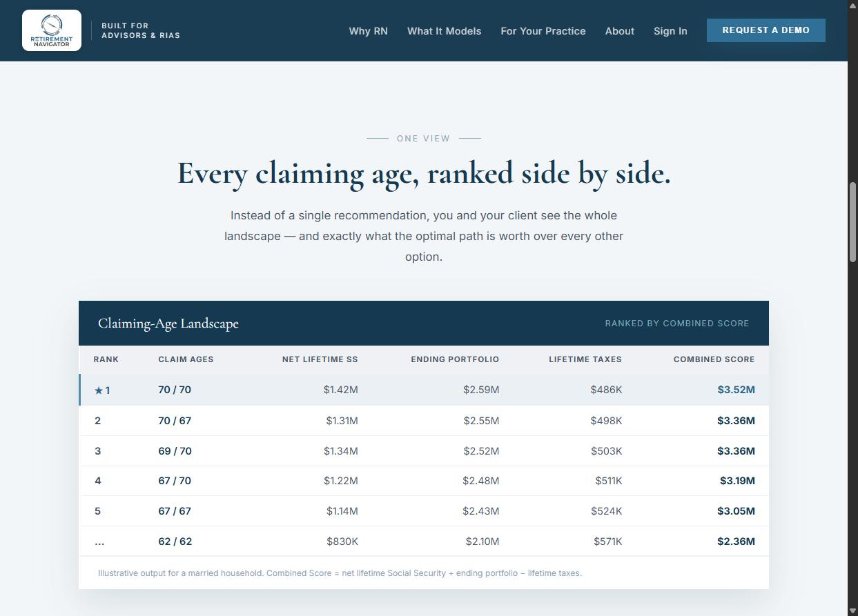The height and width of the screenshot is (616, 858).
Task: Click the Claim Ages column header
Action: (186, 359)
